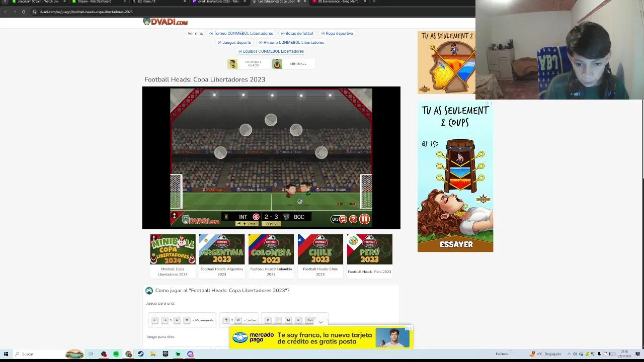Click the Mercado Pago credit card ad
Image resolution: width=644 pixels, height=362 pixels.
(x=320, y=338)
